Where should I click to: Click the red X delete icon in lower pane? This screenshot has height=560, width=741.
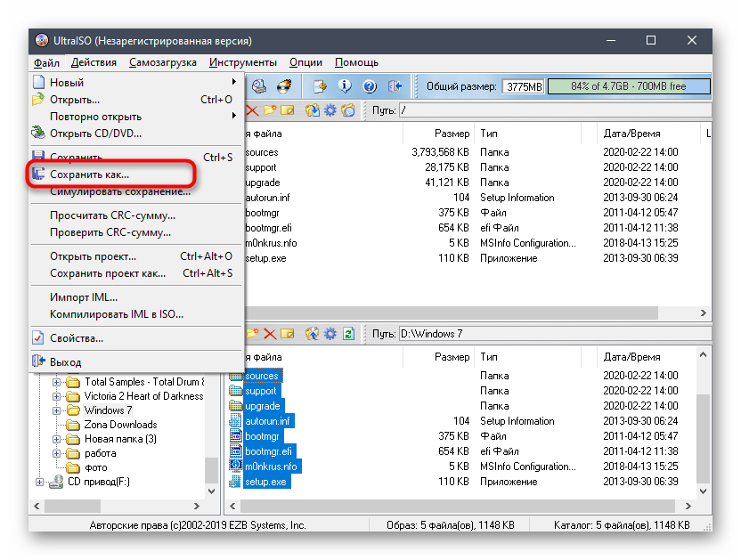click(x=269, y=334)
